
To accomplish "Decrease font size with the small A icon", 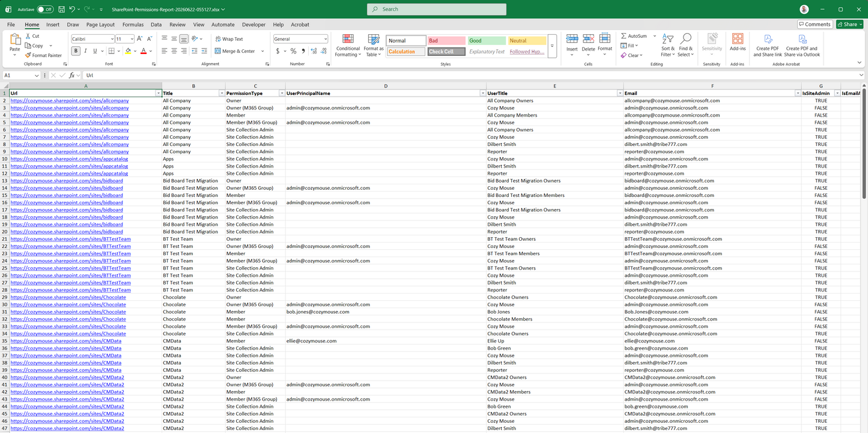I will [x=150, y=39].
